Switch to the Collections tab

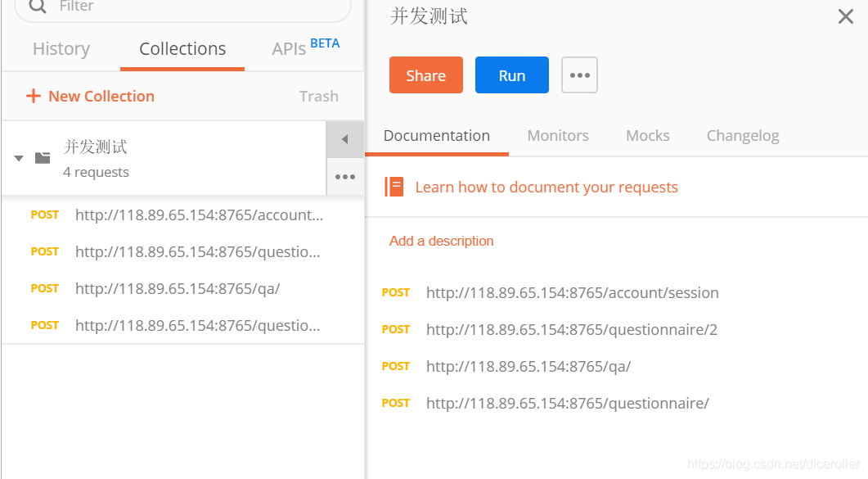coord(182,49)
